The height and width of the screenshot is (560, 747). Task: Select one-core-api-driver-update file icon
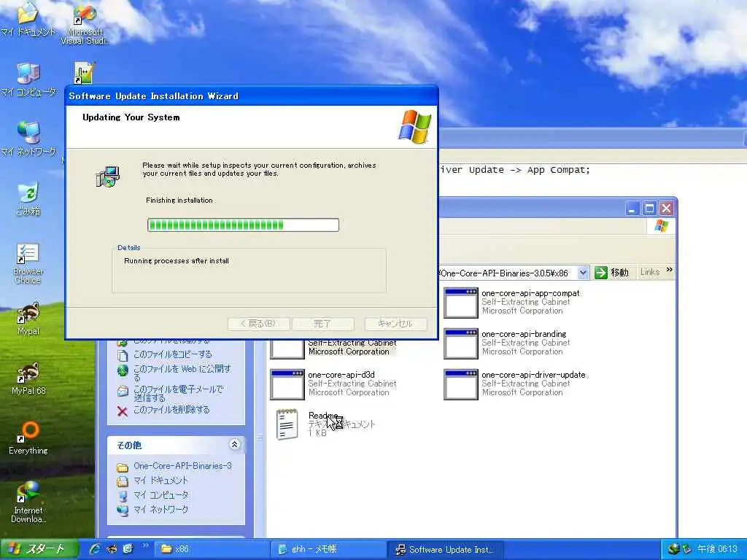click(461, 385)
